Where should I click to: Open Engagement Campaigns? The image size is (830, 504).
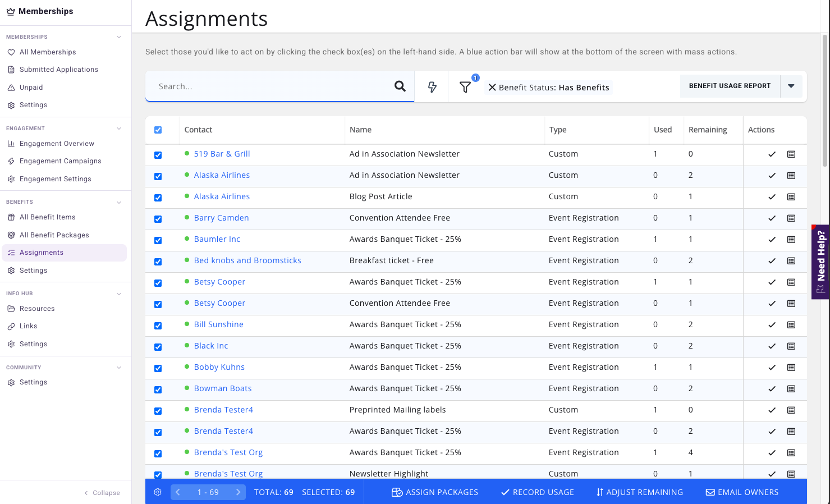point(61,161)
